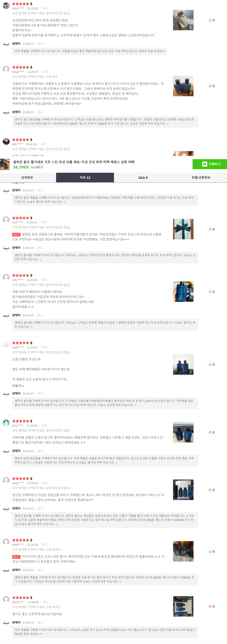The height and width of the screenshot is (644, 227).
Task: Report the hhhy**** review via 신고
Action: [45, 8]
